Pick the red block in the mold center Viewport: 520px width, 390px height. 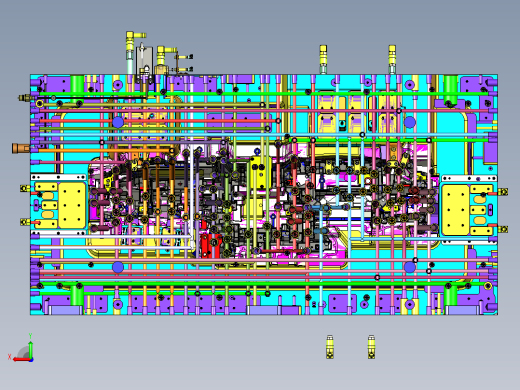(210, 245)
